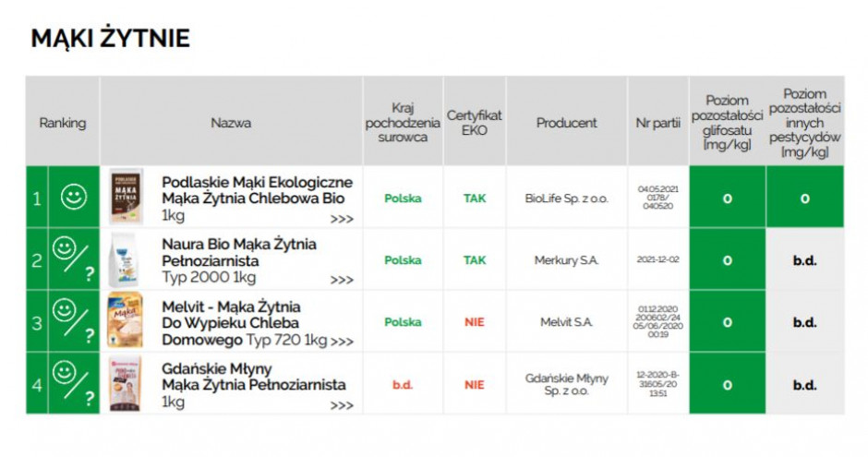Click glyphosate value 0 in Gdańskie Młyny row
The height and width of the screenshot is (457, 868).
[x=728, y=385]
